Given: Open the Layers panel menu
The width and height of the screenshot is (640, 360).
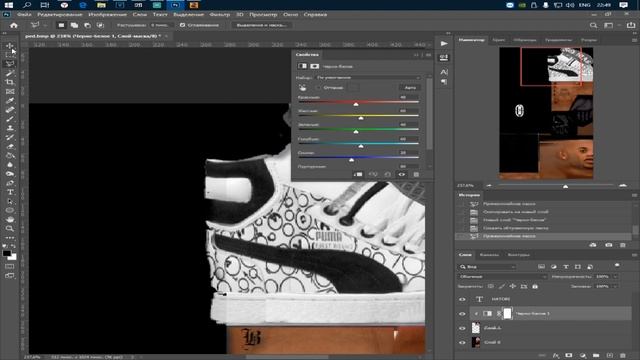Looking at the screenshot, I should pos(634,255).
